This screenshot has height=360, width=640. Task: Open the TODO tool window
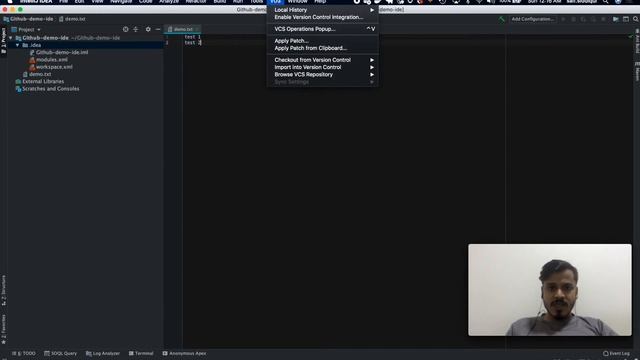(24, 353)
